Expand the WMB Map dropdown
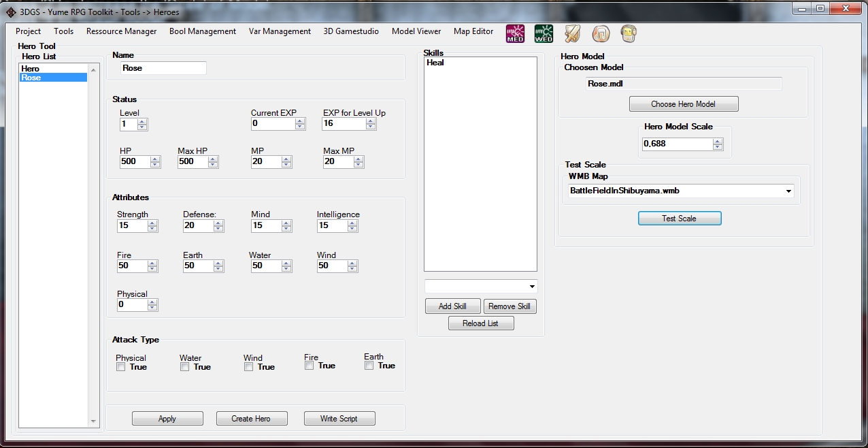Image resolution: width=868 pixels, height=448 pixels. [681, 191]
